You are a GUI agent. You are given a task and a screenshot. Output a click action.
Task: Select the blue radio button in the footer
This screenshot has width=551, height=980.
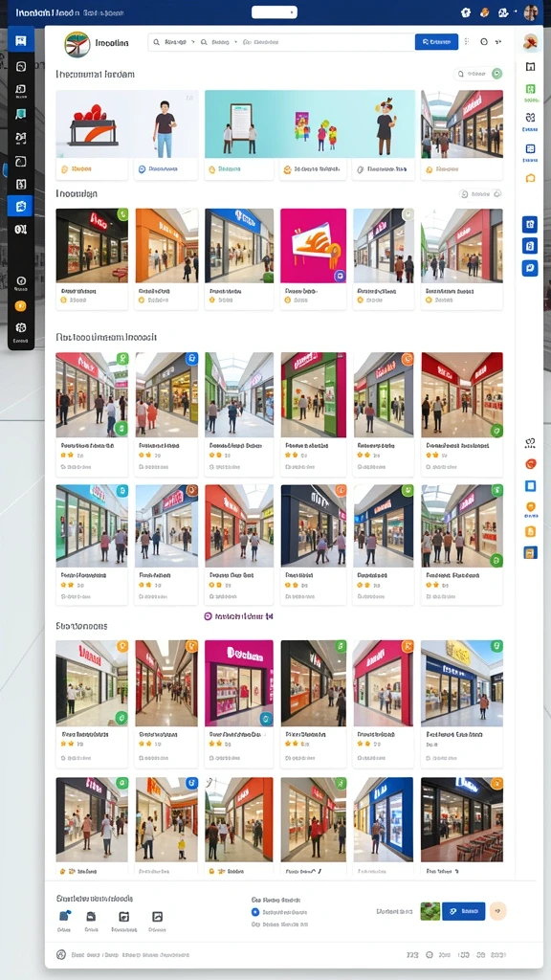click(254, 912)
